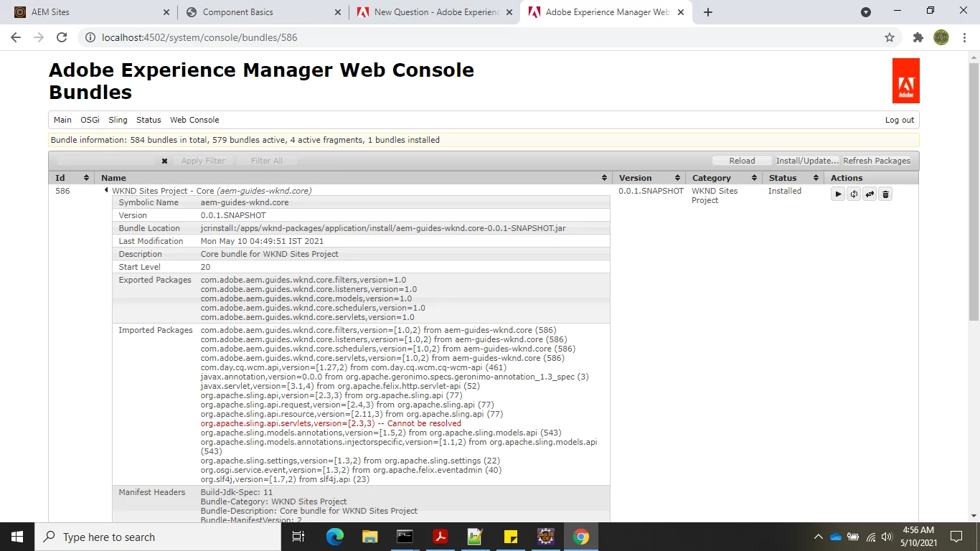Sort bundles by Name column
Image resolution: width=980 pixels, height=551 pixels.
[x=354, y=178]
